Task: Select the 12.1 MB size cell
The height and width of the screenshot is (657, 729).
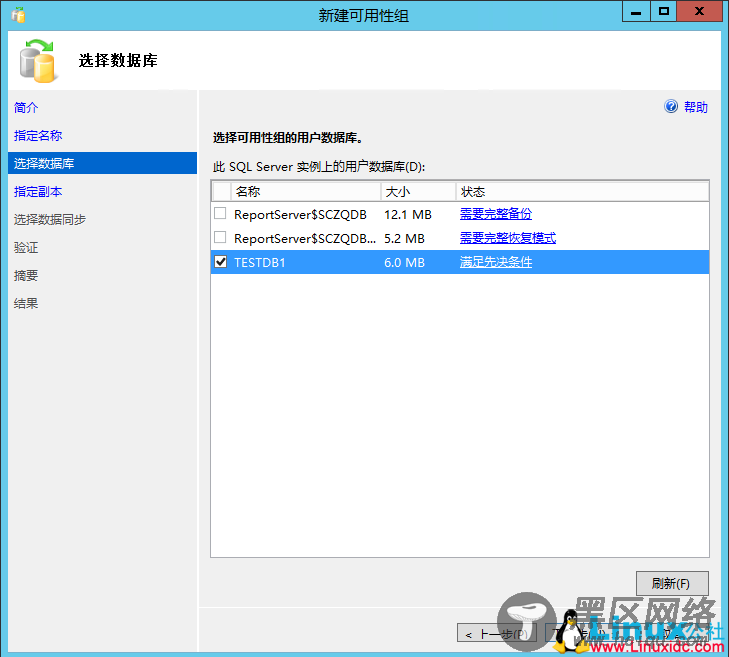Action: point(408,214)
